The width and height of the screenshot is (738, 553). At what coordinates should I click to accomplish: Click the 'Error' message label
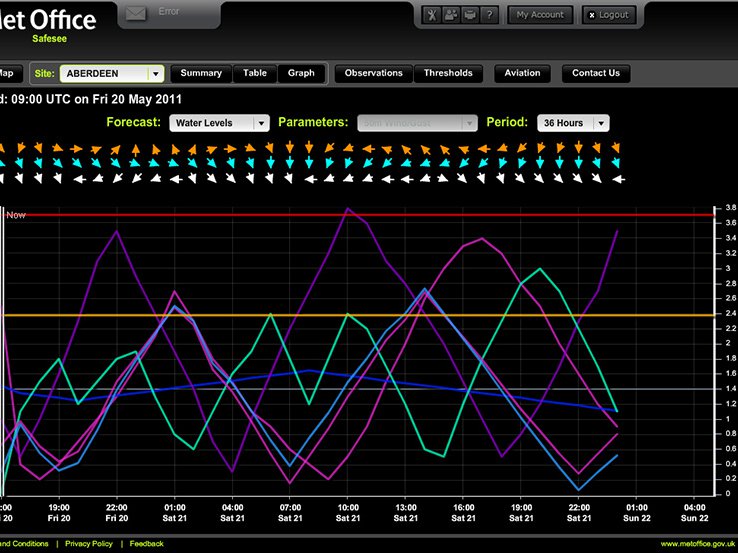pyautogui.click(x=168, y=11)
